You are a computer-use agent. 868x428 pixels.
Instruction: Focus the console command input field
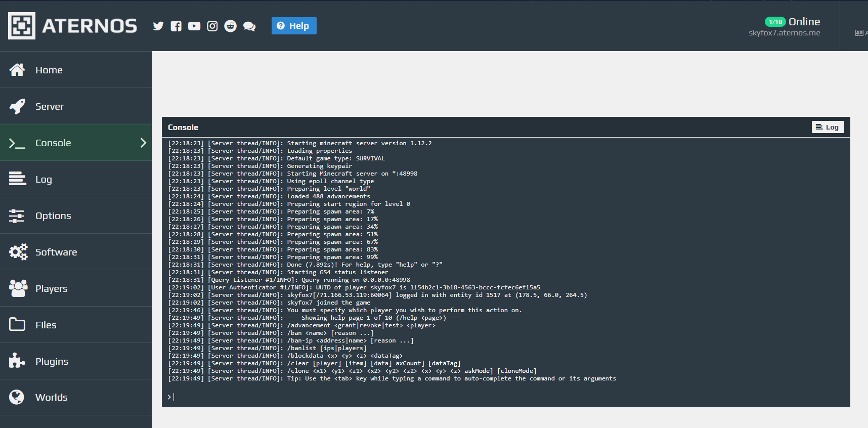click(x=506, y=397)
